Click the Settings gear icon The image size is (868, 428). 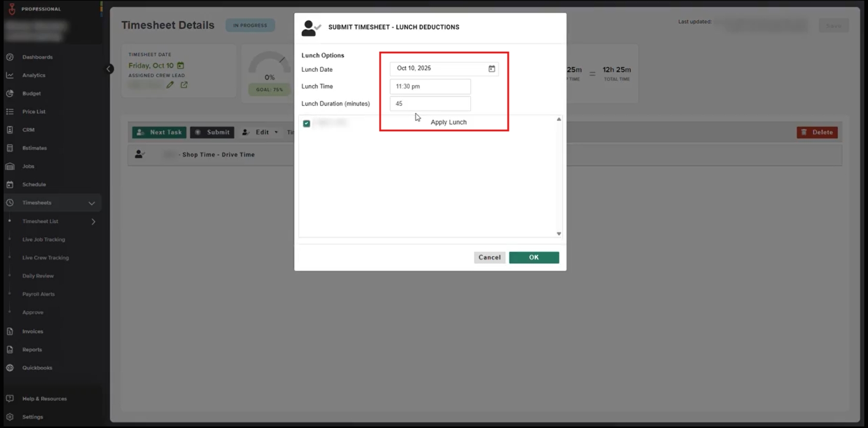pyautogui.click(x=10, y=417)
